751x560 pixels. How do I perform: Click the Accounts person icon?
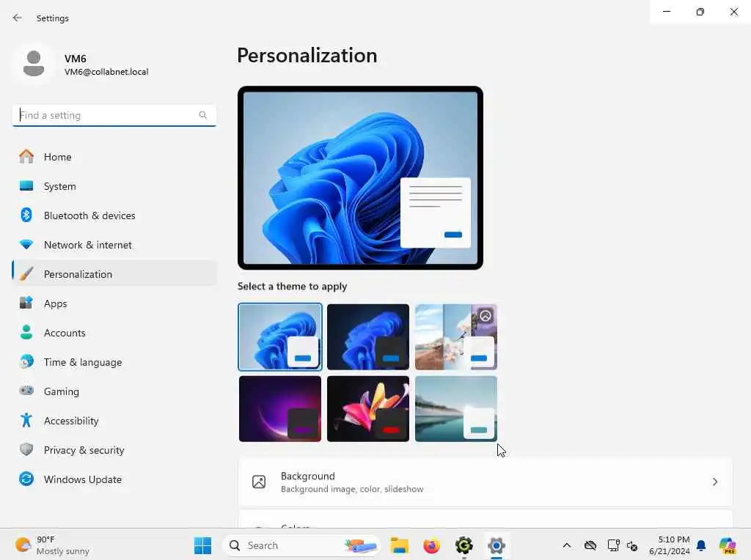26,332
